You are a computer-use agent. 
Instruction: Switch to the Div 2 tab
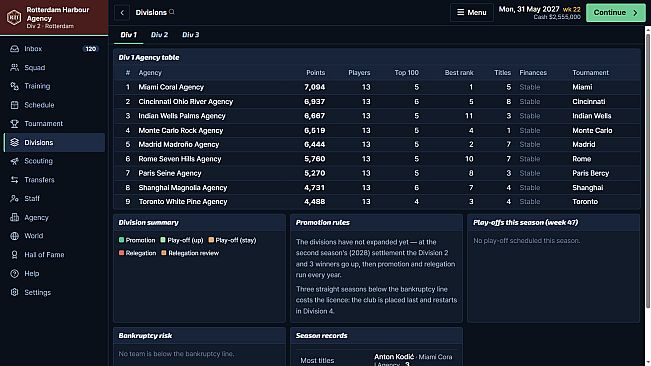pos(159,35)
